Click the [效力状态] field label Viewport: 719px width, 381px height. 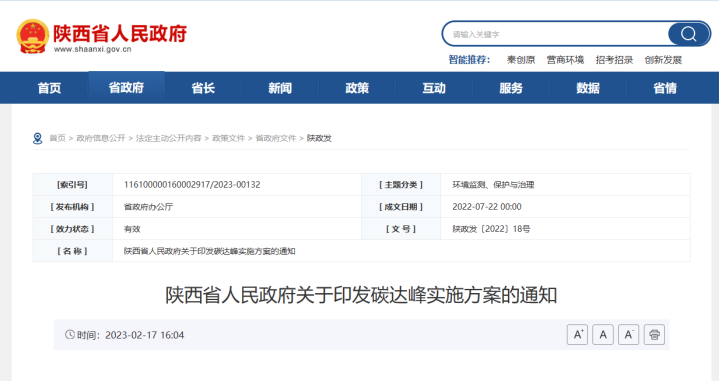click(x=72, y=229)
